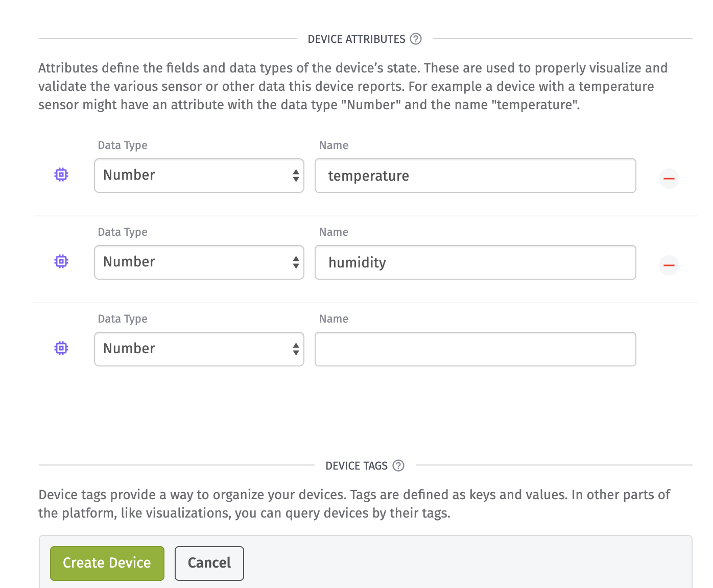Screen dimensions: 713x588
Task: Click the Create Device button
Action: [107, 563]
